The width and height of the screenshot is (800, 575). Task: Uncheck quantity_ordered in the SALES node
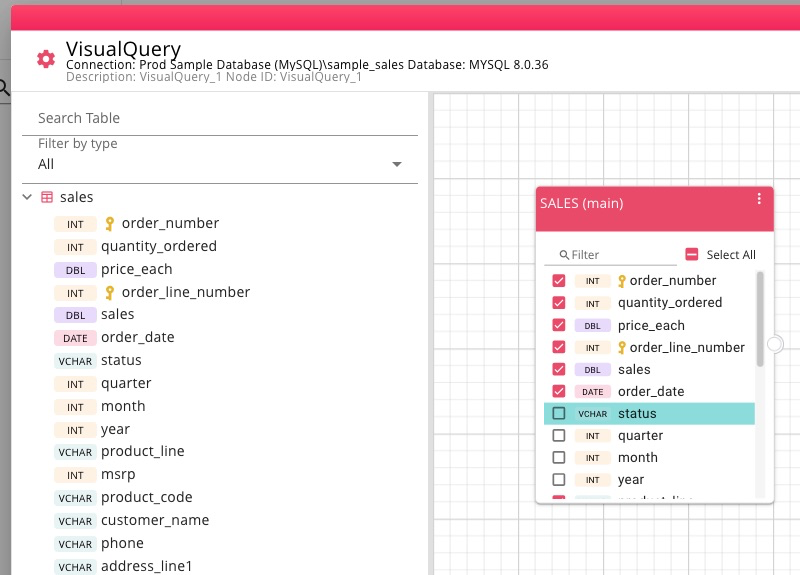559,303
